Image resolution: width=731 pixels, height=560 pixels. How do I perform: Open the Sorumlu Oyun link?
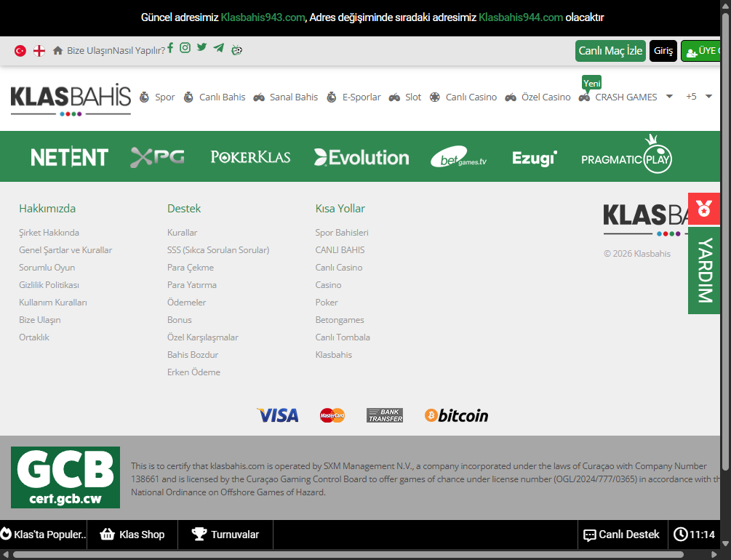click(47, 267)
